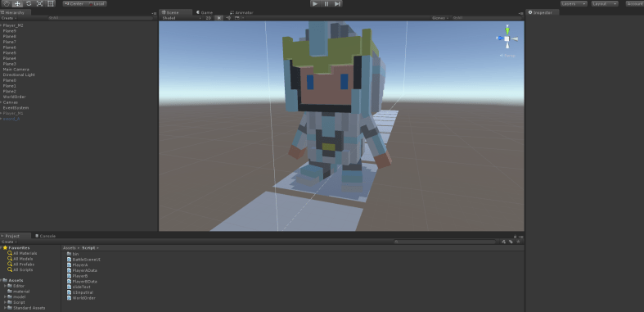
Task: Toggle Persp projection label
Action: tap(507, 56)
